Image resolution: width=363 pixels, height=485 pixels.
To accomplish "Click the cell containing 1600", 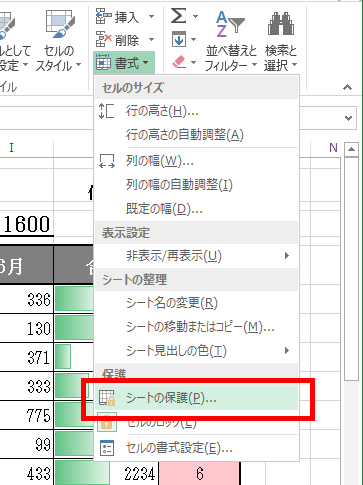I will click(27, 224).
